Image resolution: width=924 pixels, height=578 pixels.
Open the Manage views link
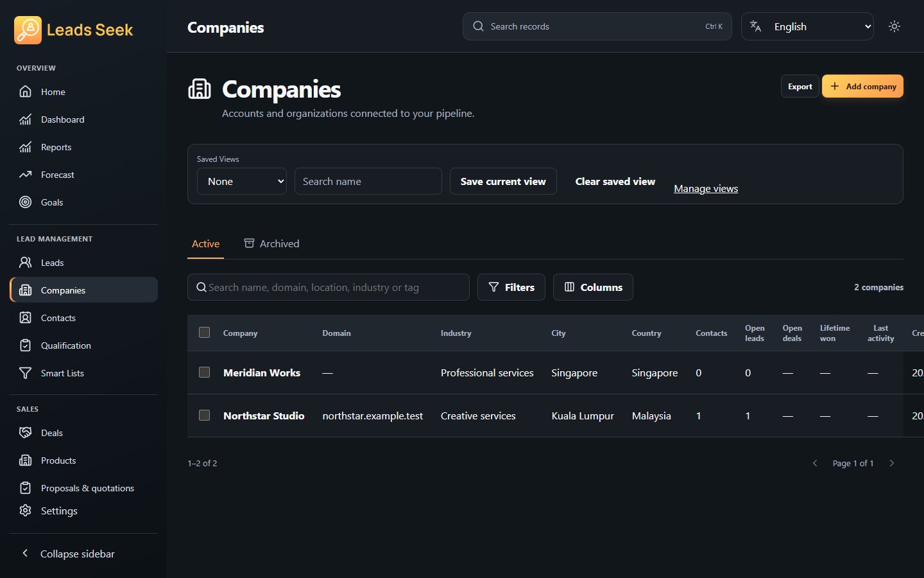706,189
